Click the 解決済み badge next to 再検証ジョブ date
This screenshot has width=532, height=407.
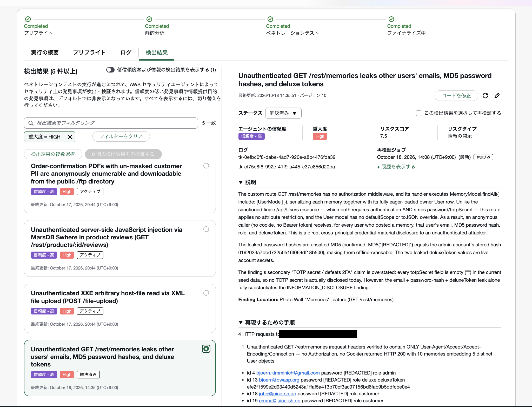pos(483,157)
